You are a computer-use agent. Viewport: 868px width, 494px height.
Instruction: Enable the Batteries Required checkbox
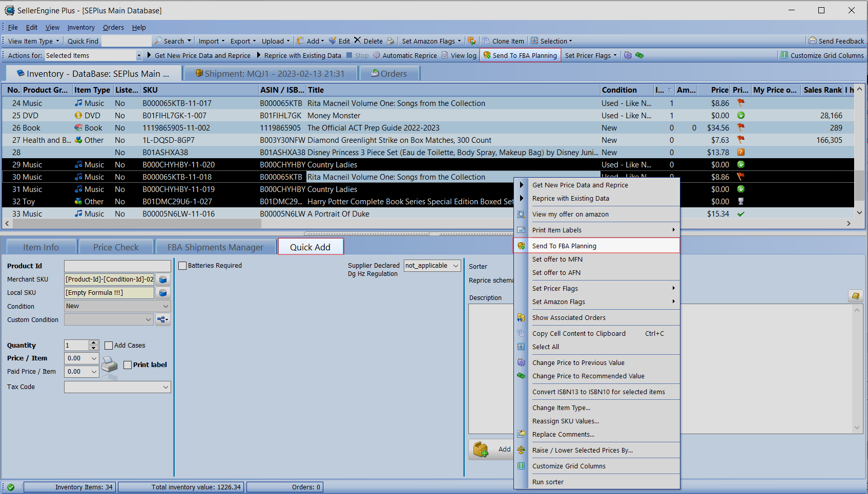tap(182, 266)
